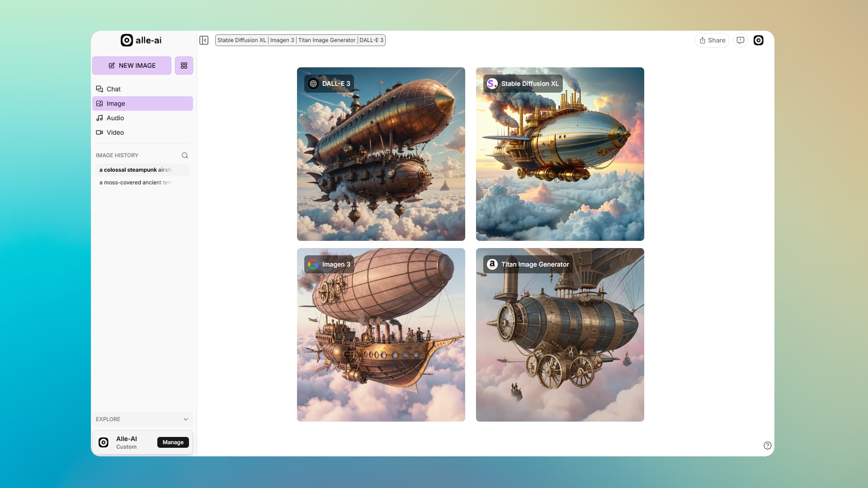Open the moss-covered ancient temple history item
The width and height of the screenshot is (868, 488).
coord(136,183)
